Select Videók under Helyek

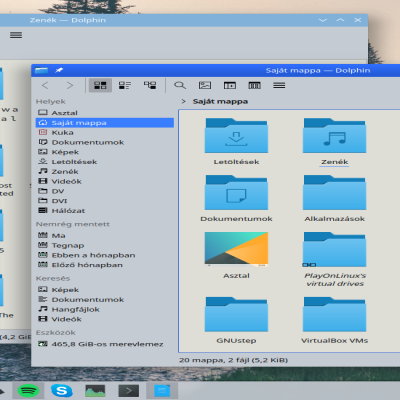coord(105,181)
